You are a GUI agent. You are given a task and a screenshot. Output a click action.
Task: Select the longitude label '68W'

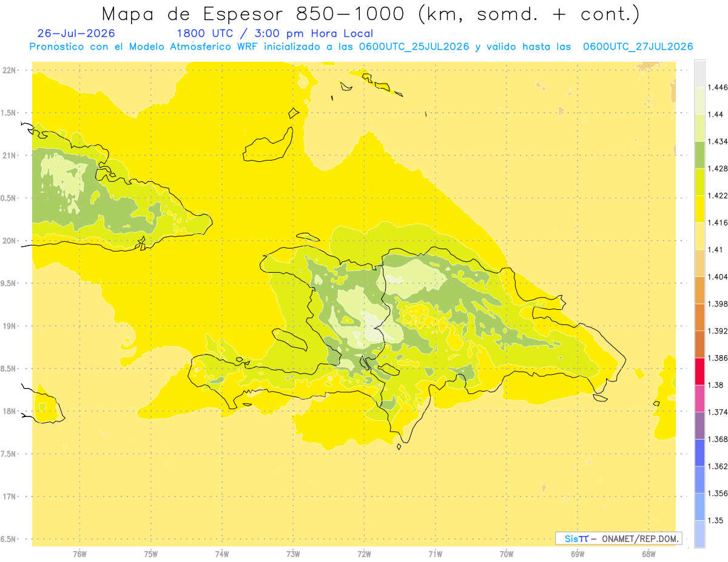pyautogui.click(x=649, y=554)
